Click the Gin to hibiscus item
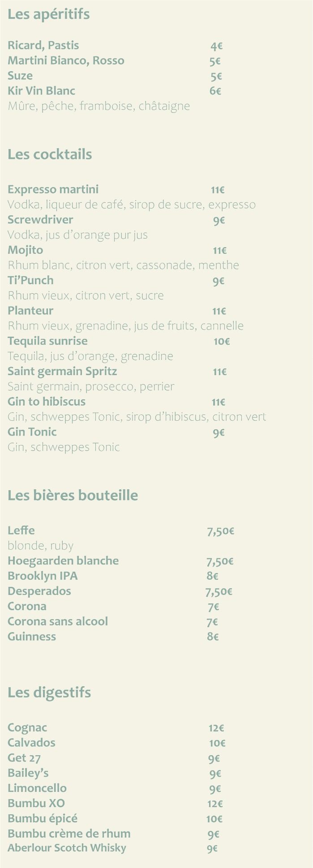 [x=47, y=402]
